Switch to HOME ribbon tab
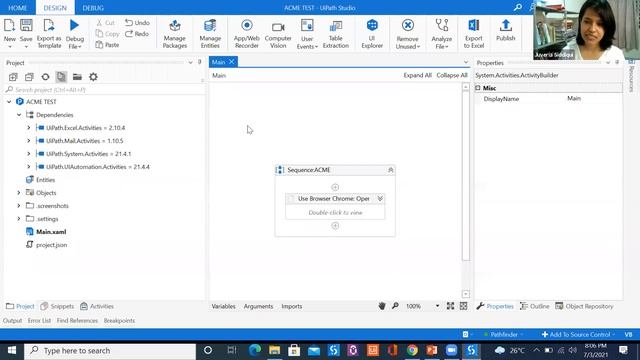640x360 pixels. click(x=18, y=8)
